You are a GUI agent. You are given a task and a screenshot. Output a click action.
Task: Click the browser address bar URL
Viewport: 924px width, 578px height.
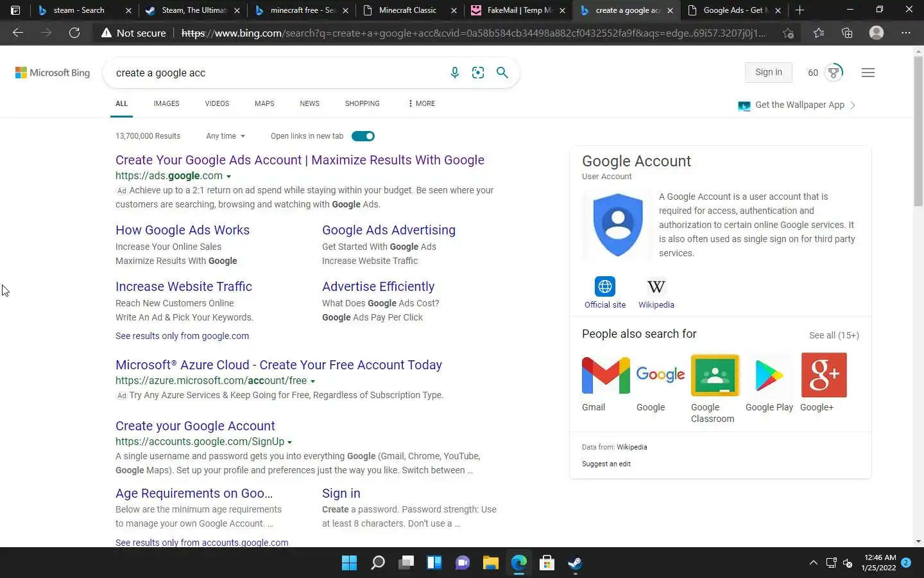[x=474, y=33]
